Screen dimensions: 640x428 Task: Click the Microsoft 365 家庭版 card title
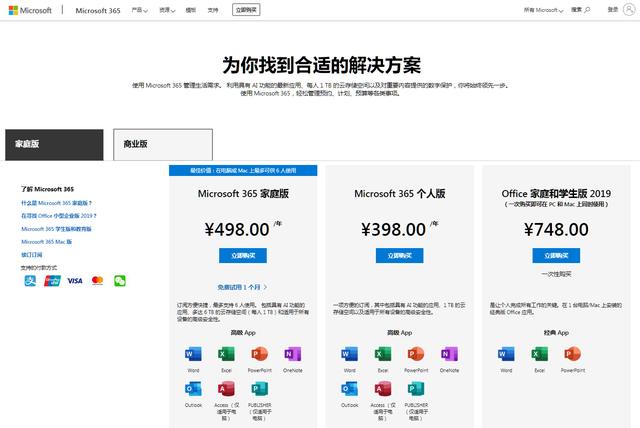tap(243, 194)
